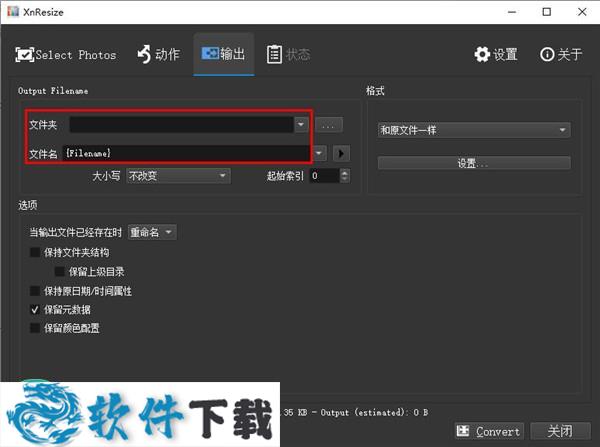
Task: Expand the 文件夹 path dropdown
Action: pos(301,125)
